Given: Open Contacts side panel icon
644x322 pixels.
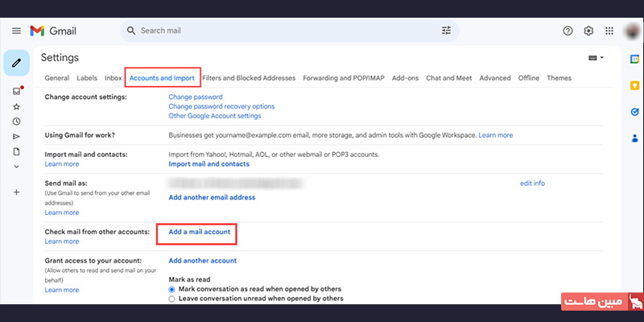Looking at the screenshot, I should [634, 138].
